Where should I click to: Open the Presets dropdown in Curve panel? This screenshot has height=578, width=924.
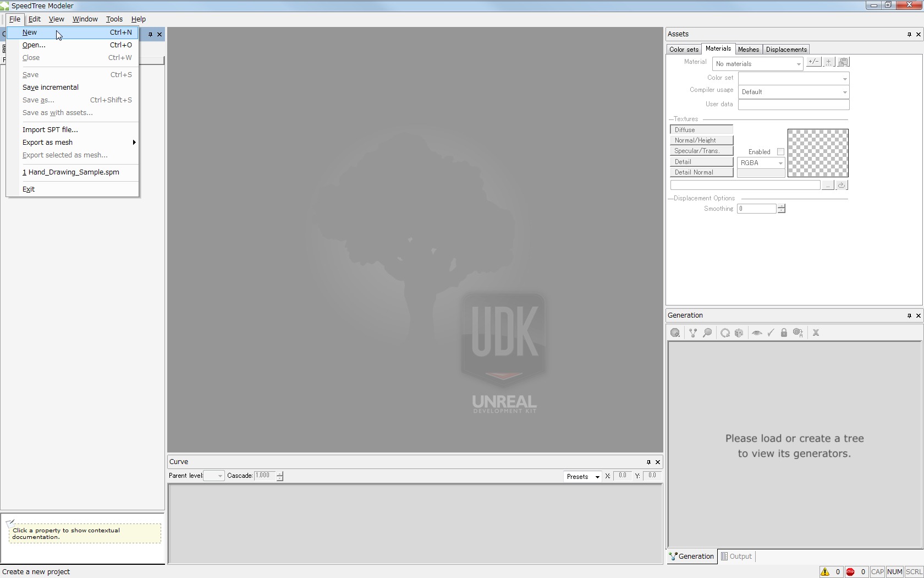(582, 477)
